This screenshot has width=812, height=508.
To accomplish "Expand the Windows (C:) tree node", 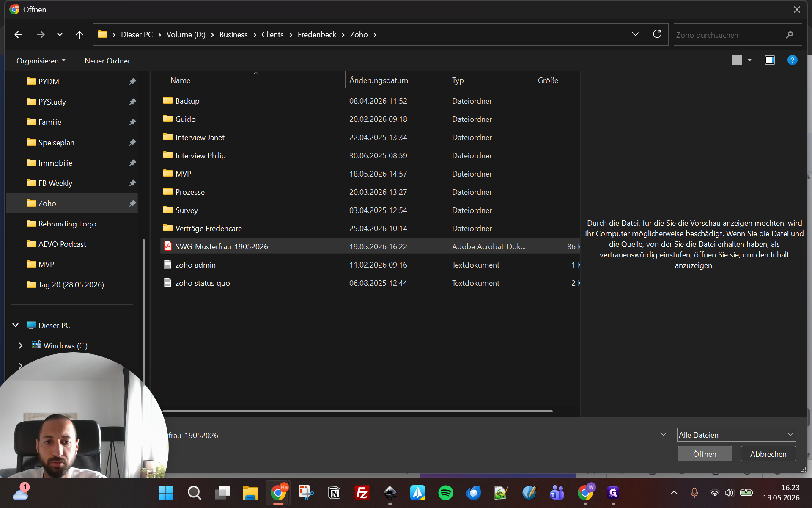I will click(20, 345).
